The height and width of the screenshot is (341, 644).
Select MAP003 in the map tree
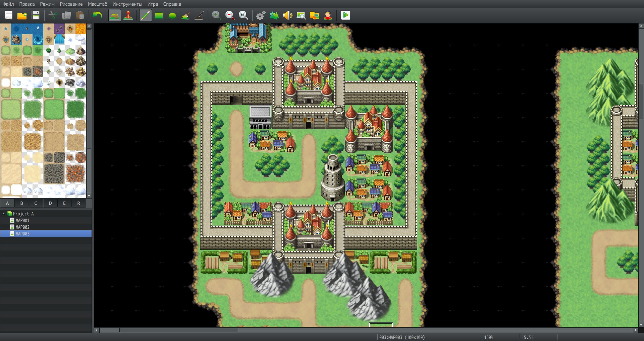pos(46,234)
